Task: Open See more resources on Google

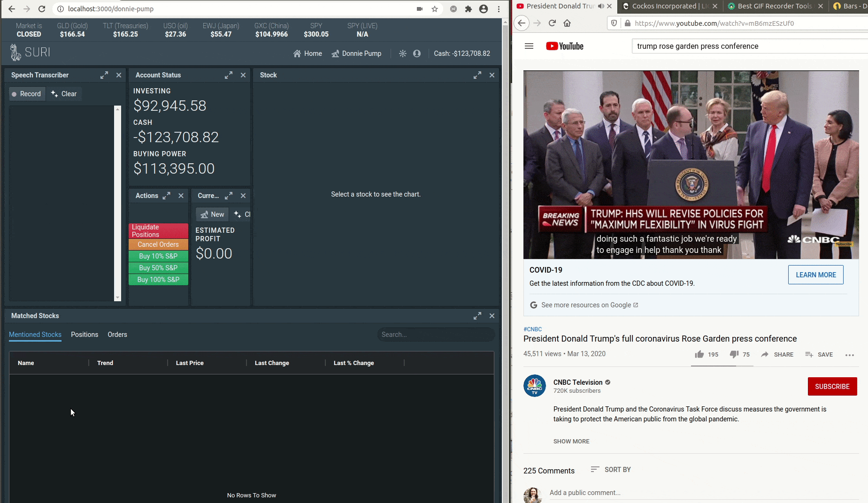Action: coord(584,305)
